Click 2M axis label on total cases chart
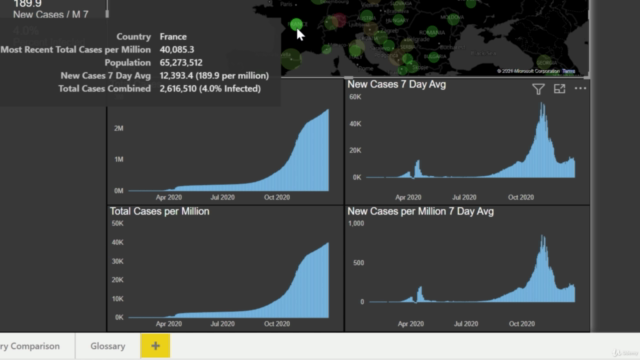 point(119,128)
